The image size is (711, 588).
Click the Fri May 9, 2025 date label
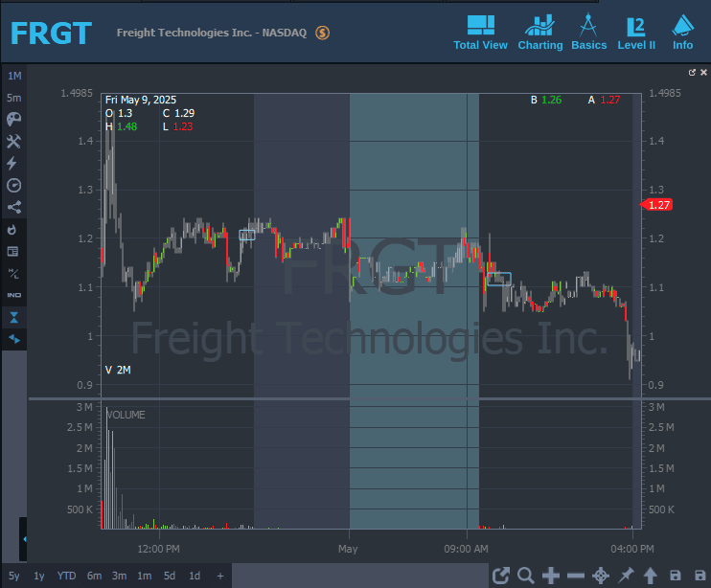[141, 100]
